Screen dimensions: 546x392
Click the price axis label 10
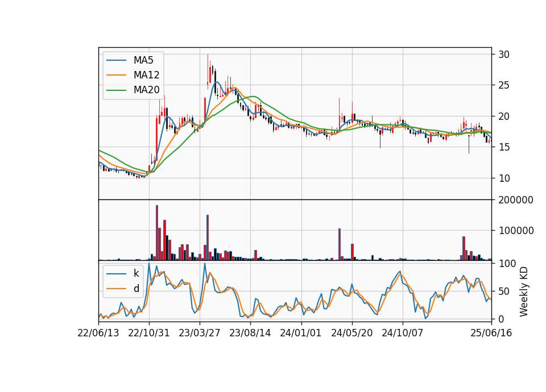click(x=504, y=178)
